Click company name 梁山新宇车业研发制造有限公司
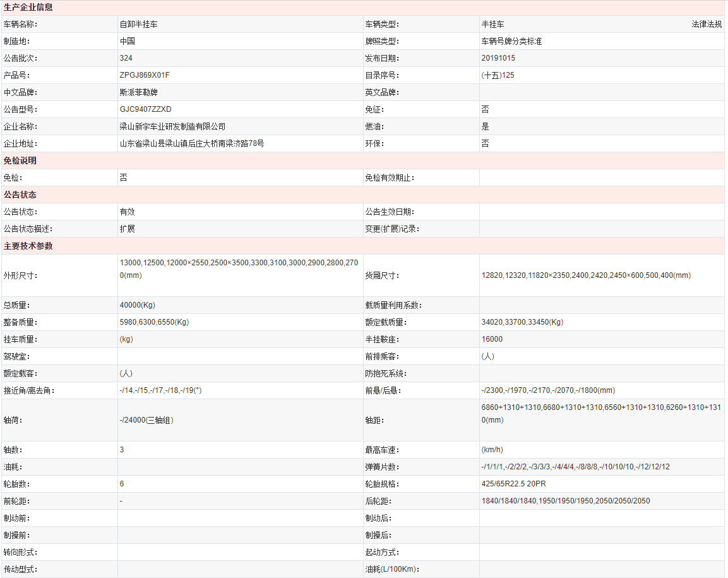728x578 pixels. click(172, 126)
